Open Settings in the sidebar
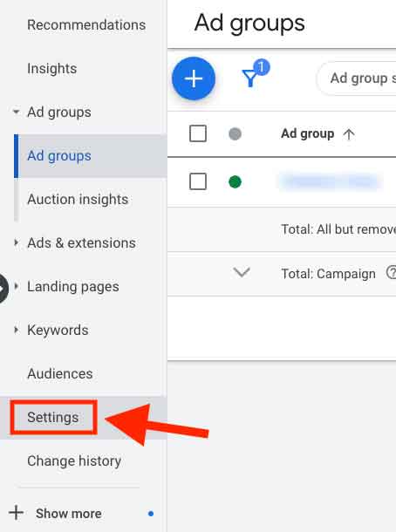The image size is (396, 532). tap(53, 417)
